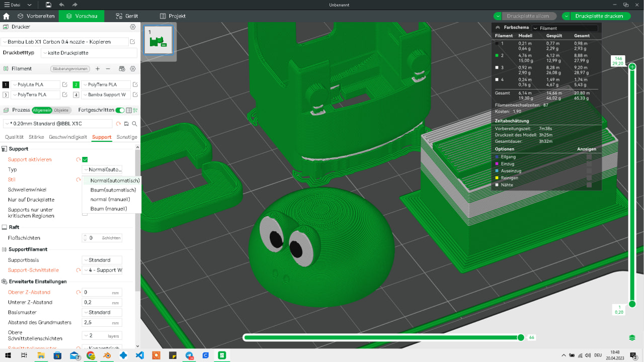Click the Floßschichten value field
This screenshot has width=644, height=362.
click(102, 238)
